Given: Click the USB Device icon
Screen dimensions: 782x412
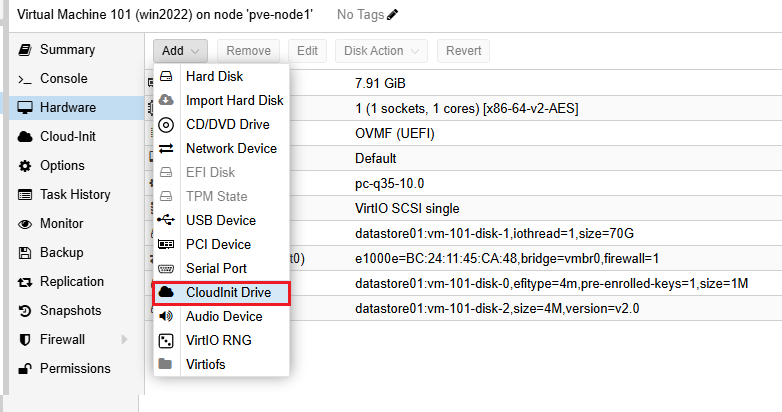Looking at the screenshot, I should point(167,220).
